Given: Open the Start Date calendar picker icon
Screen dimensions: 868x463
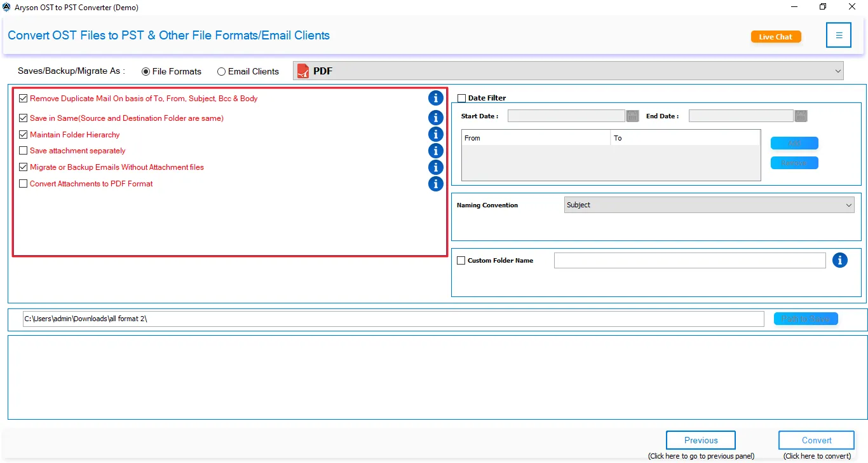Looking at the screenshot, I should coord(632,115).
